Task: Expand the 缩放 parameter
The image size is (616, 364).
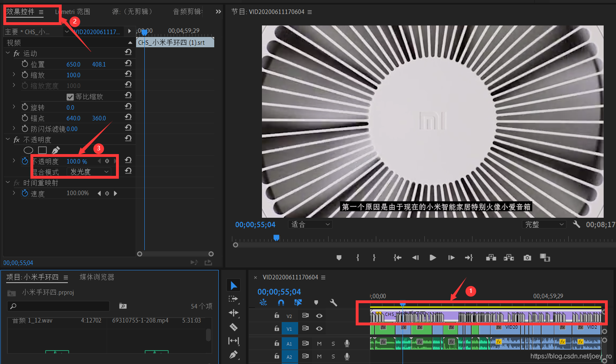Action: (x=14, y=74)
